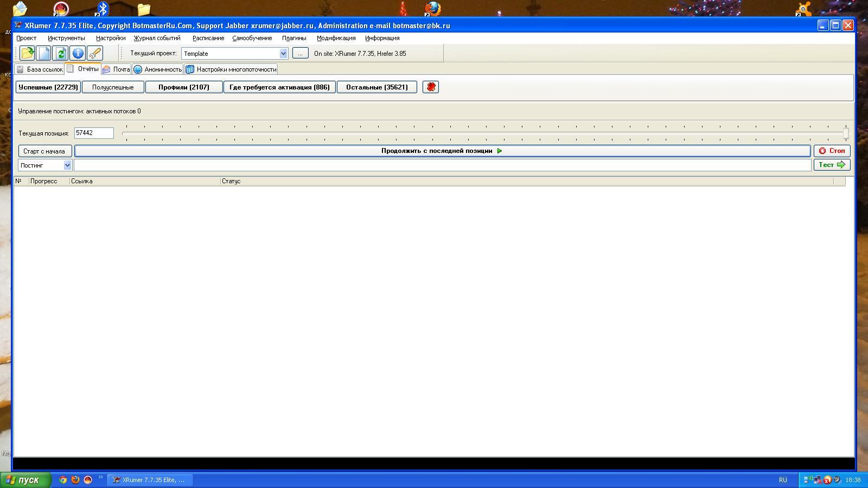
Task: Open the Bluetooth desktop shortcut
Action: click(x=102, y=9)
